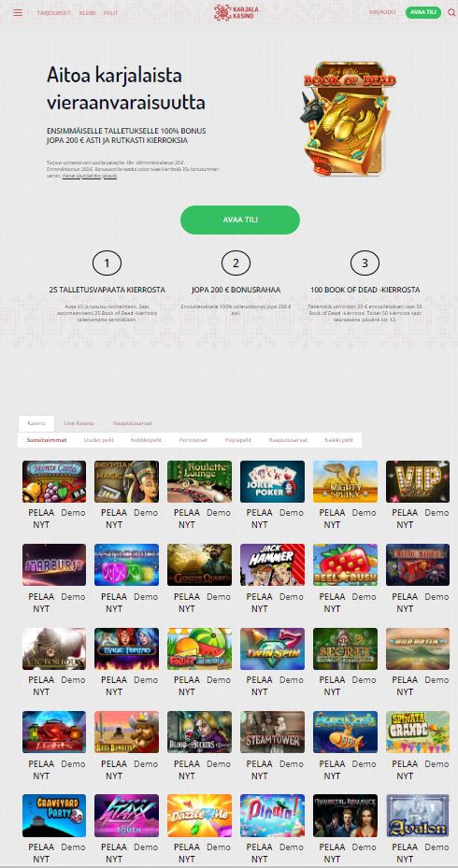
Task: Open the Gonzo's Quest game thumbnail
Action: (199, 564)
